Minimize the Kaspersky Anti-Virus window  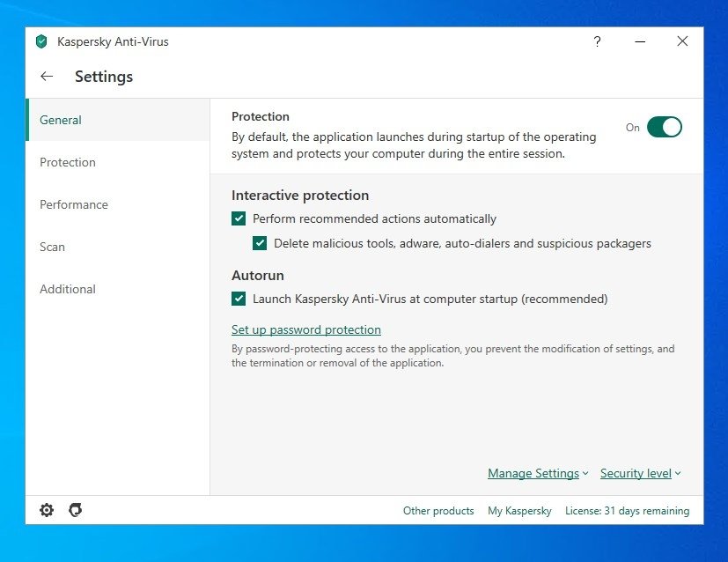[640, 41]
